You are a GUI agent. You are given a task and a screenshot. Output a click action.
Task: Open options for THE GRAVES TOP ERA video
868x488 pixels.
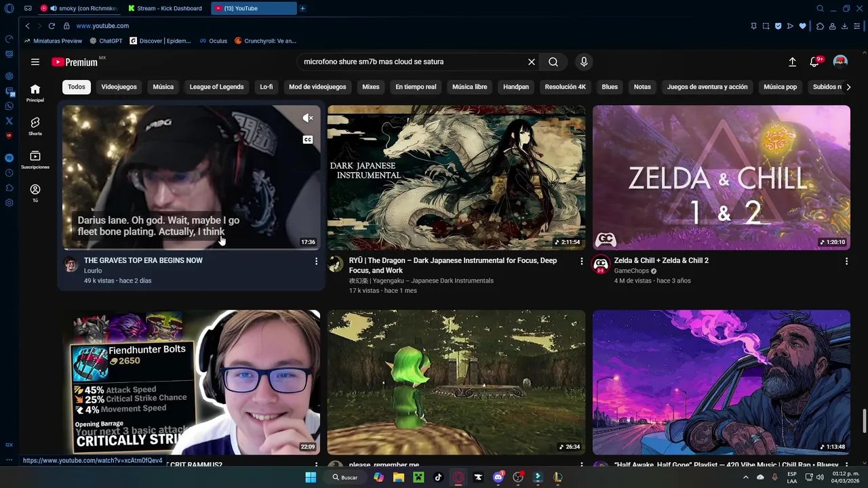point(316,261)
